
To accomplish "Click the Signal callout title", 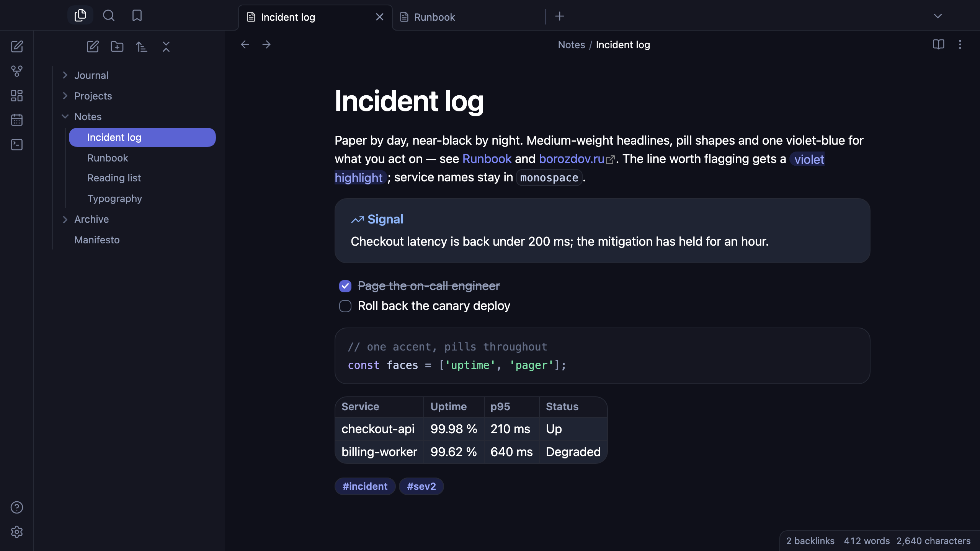I will tap(385, 219).
